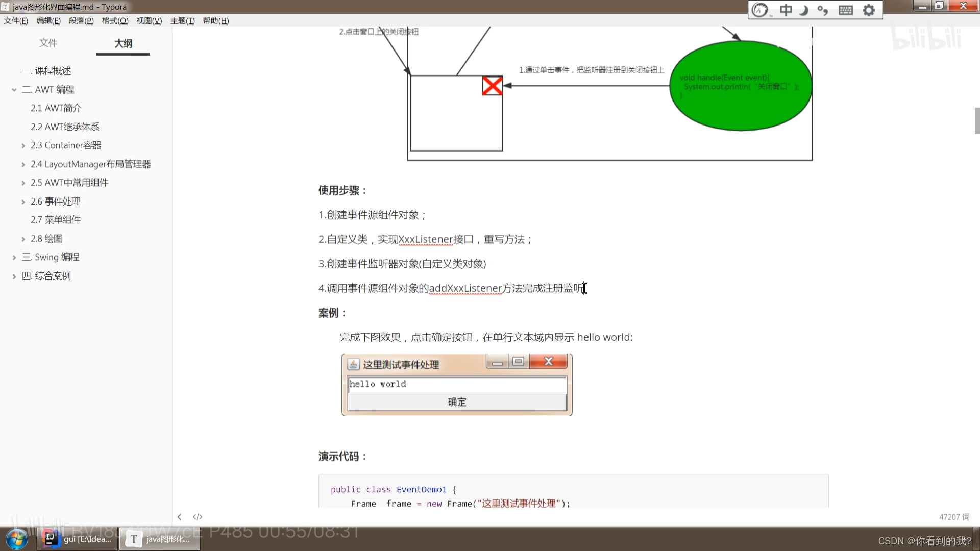Expand the 三. Swing 编程 section
Viewport: 980px width, 551px height.
point(14,257)
